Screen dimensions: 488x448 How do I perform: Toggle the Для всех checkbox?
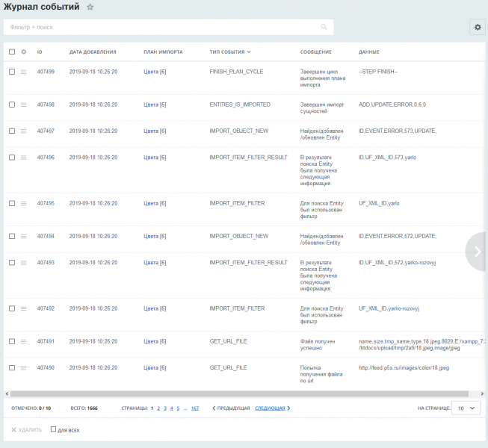53,429
